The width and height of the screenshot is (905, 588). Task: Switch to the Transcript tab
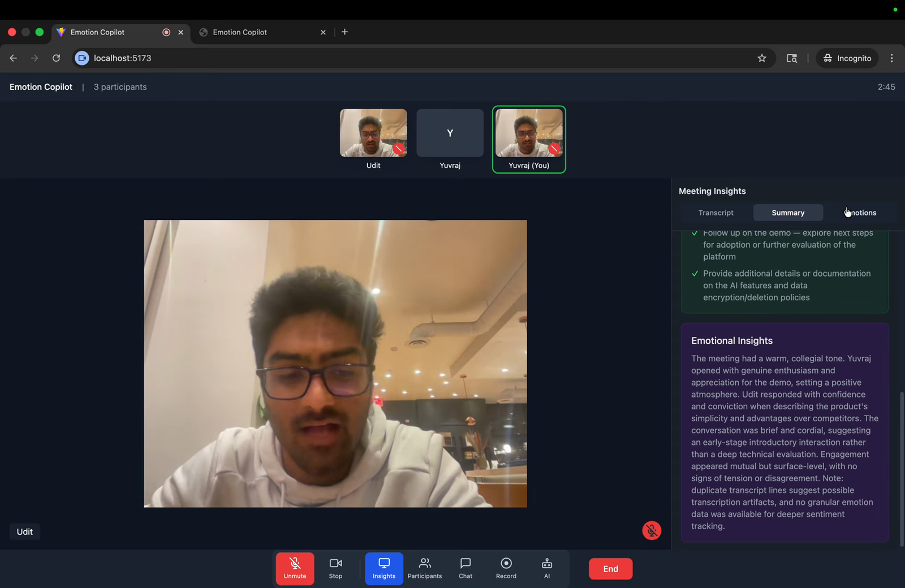point(716,213)
